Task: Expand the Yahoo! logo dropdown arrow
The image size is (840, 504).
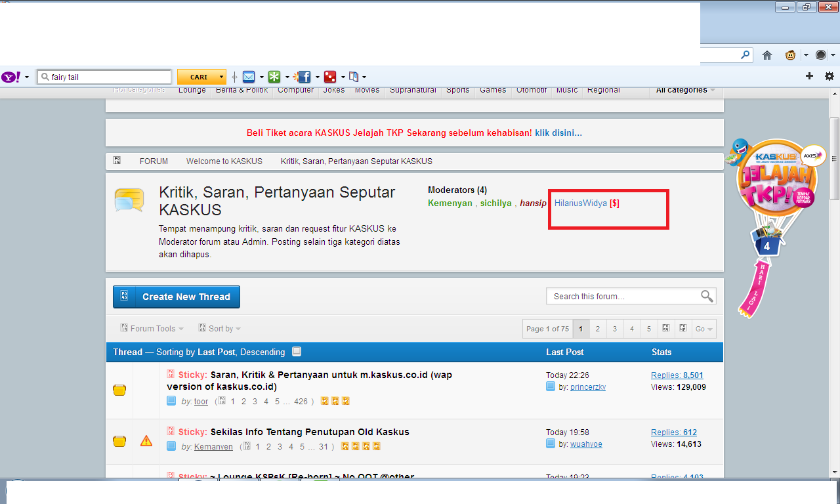Action: (x=27, y=77)
